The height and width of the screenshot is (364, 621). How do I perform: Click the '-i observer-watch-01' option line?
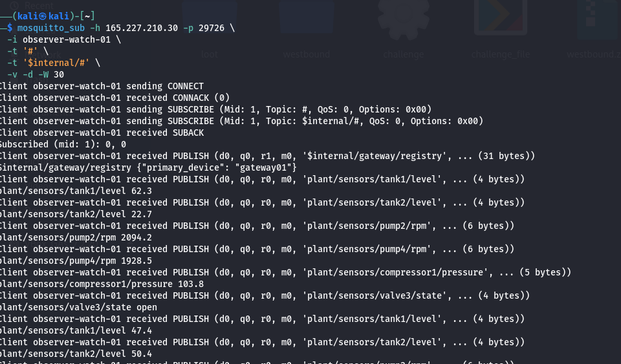pyautogui.click(x=64, y=39)
